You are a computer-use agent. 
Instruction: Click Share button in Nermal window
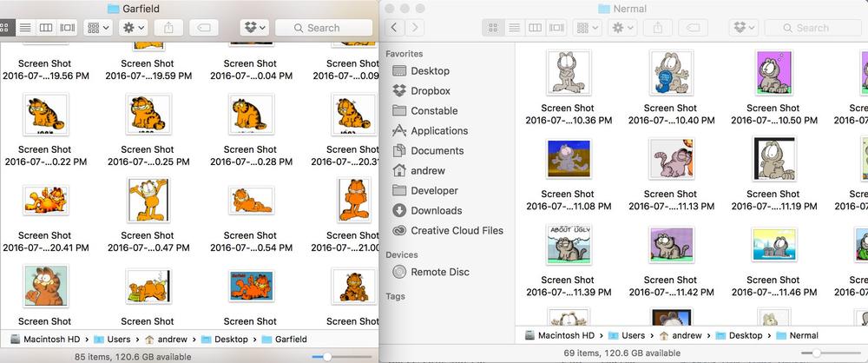point(658,27)
